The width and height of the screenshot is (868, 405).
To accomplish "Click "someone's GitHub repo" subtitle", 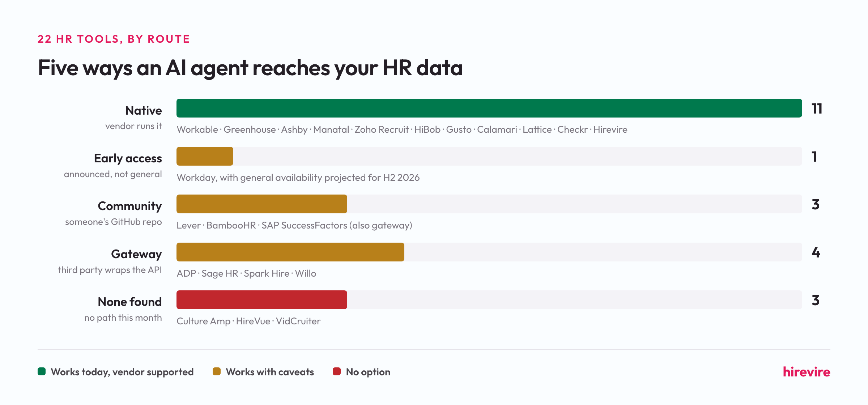I will 114,222.
